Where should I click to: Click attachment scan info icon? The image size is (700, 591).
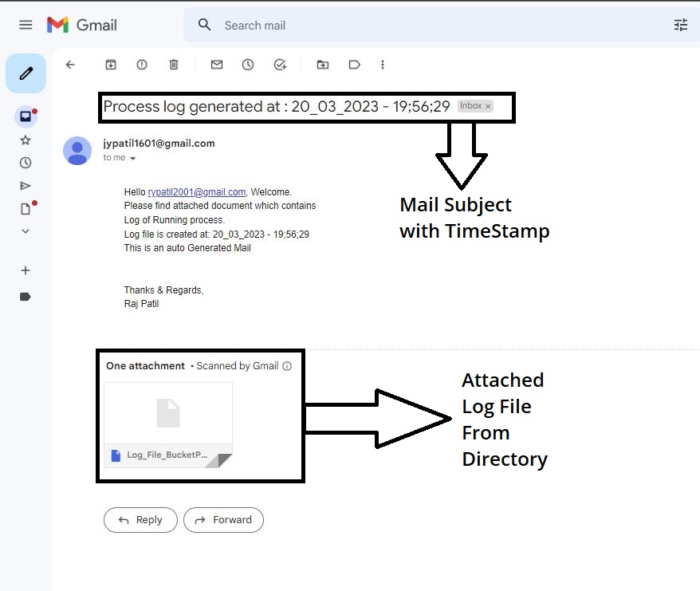click(x=287, y=366)
